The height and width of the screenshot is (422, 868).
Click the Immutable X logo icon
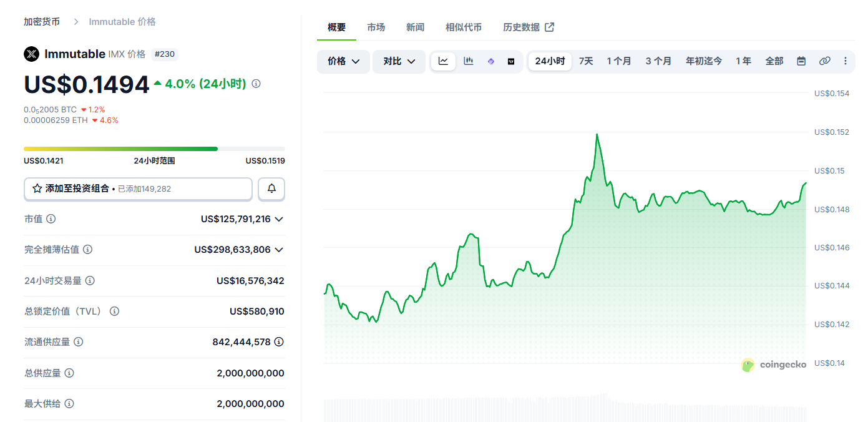point(31,54)
